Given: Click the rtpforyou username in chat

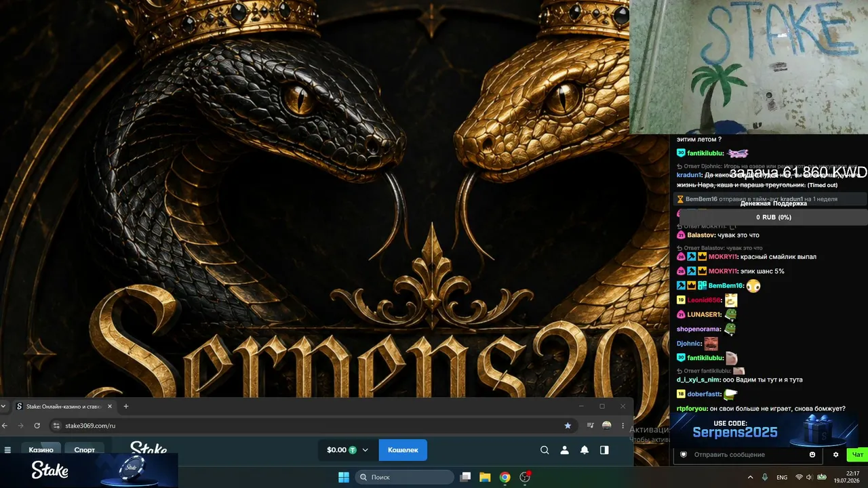Looking at the screenshot, I should pyautogui.click(x=692, y=409).
